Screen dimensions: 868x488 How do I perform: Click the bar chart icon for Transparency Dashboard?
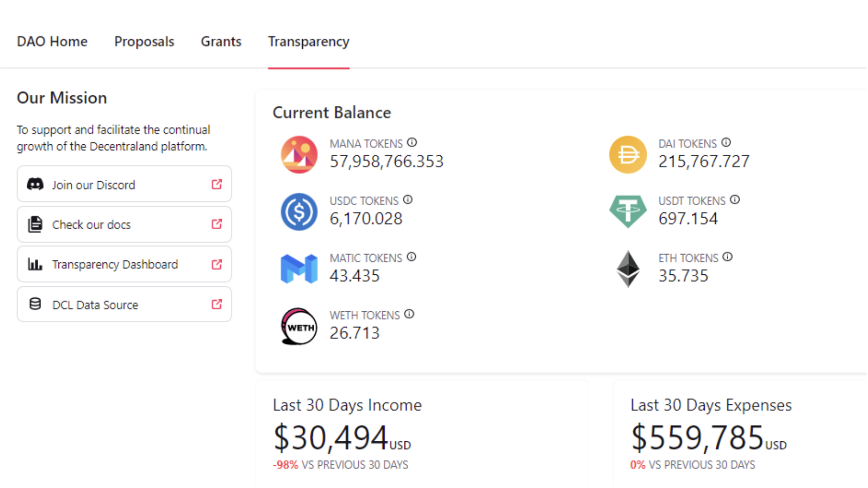pyautogui.click(x=35, y=264)
